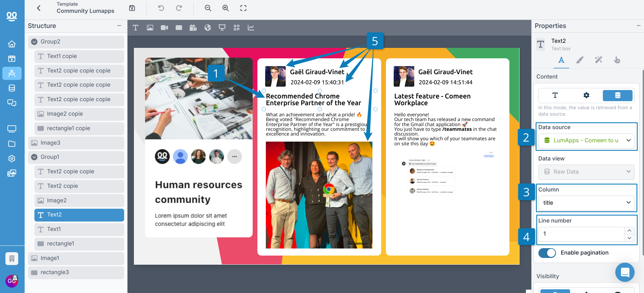Screen dimensions: 644x293
Task: Select the data source content mode
Action: pyautogui.click(x=618, y=95)
